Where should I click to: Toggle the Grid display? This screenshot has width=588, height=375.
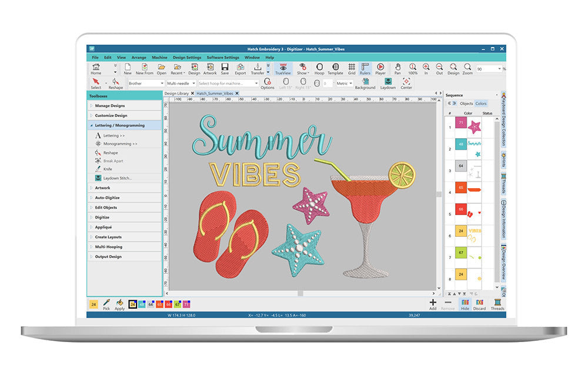(x=351, y=69)
